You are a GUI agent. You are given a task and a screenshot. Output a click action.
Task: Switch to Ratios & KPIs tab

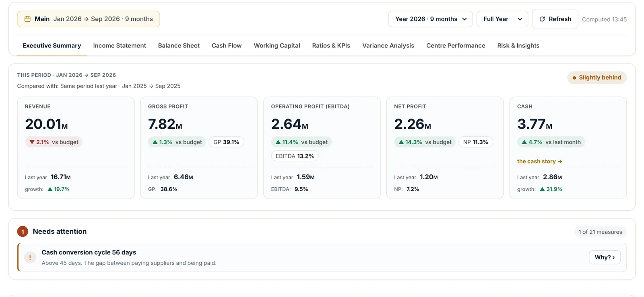tap(331, 45)
